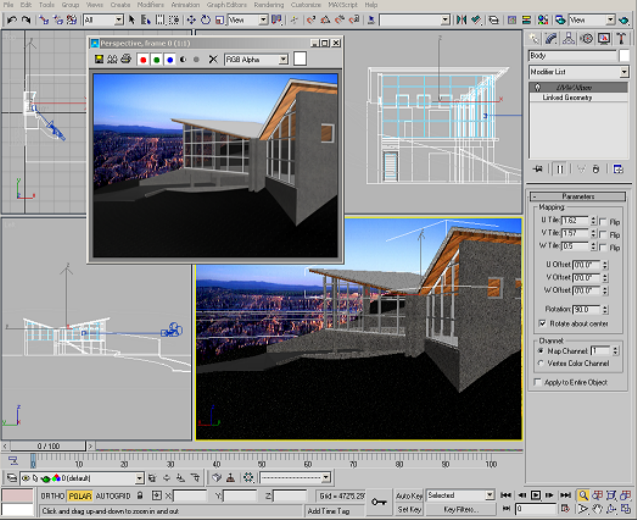Select the Vertex Color Channel radio button
637x520 pixels.
542,363
